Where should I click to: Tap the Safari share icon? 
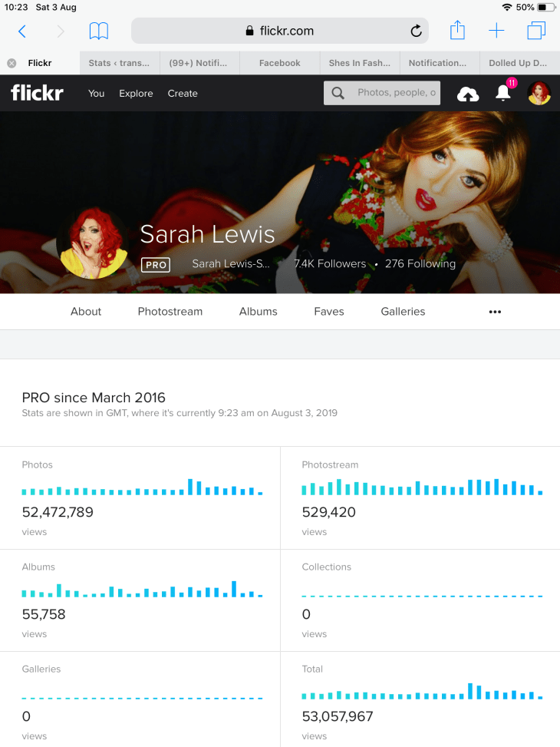457,31
